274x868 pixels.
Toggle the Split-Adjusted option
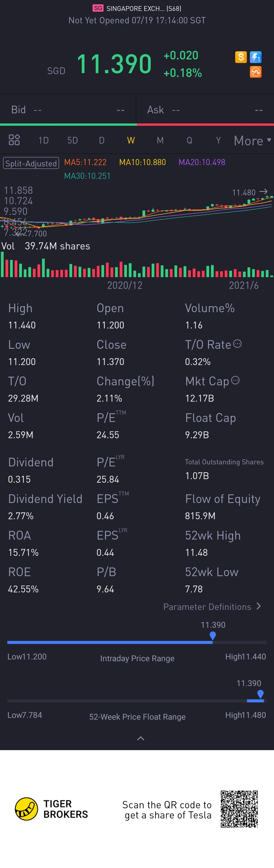click(31, 163)
